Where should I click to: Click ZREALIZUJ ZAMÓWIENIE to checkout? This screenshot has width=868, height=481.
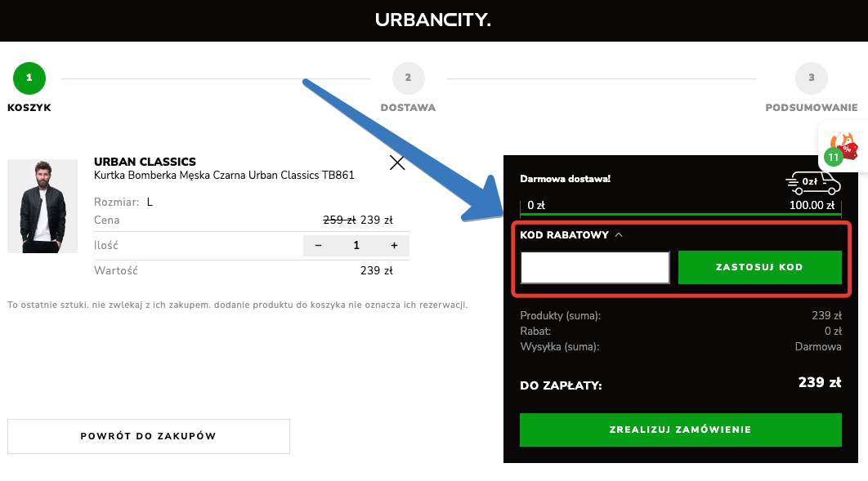[x=681, y=430]
